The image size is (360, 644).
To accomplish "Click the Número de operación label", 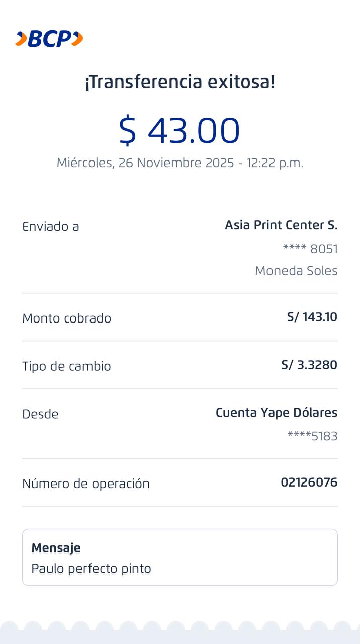I will pyautogui.click(x=86, y=484).
